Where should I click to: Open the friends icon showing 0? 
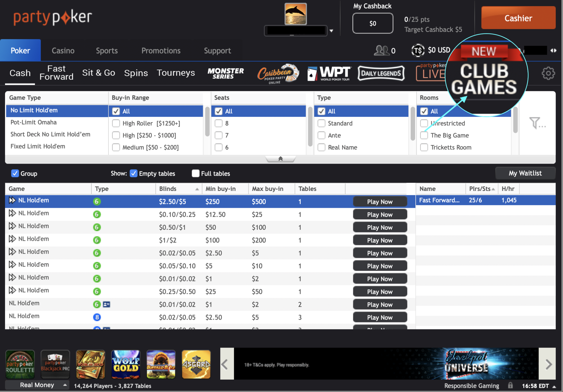pos(381,50)
